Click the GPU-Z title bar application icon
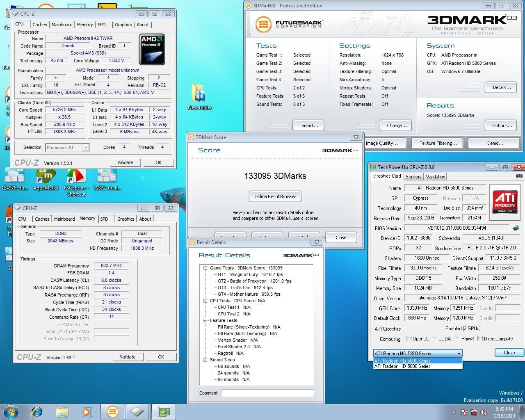 pos(373,167)
